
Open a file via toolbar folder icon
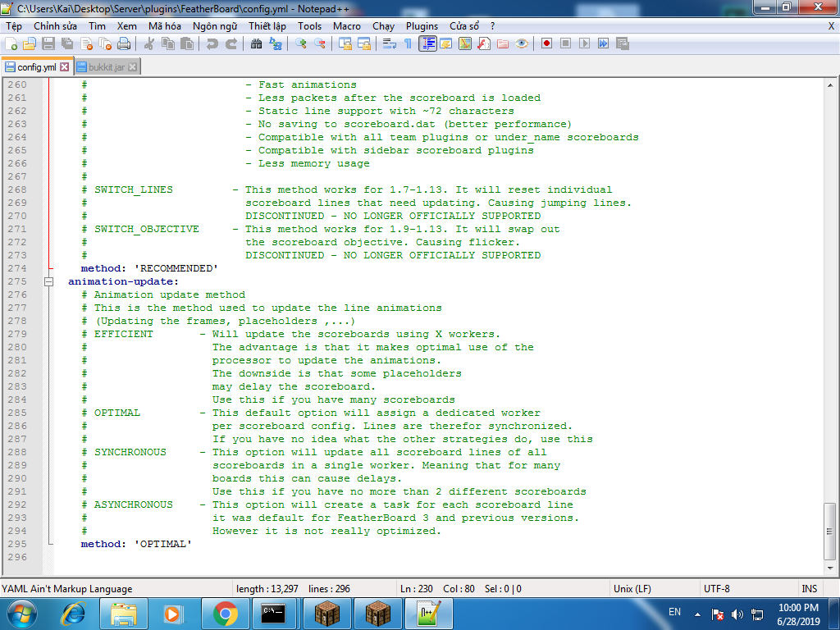point(29,44)
